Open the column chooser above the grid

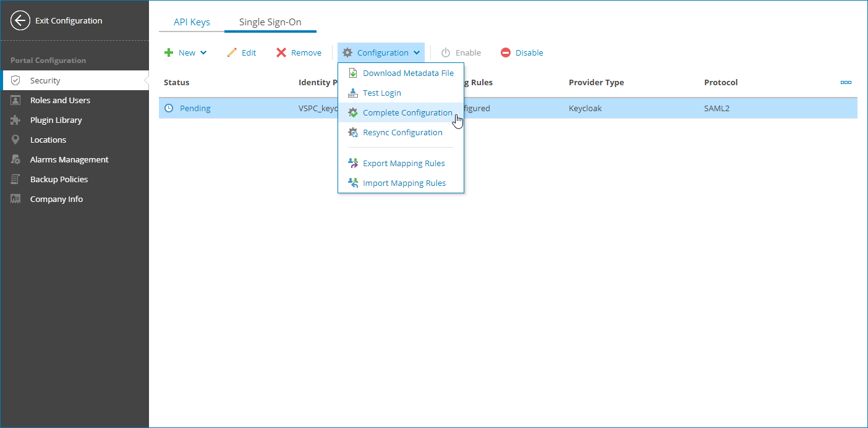(846, 82)
